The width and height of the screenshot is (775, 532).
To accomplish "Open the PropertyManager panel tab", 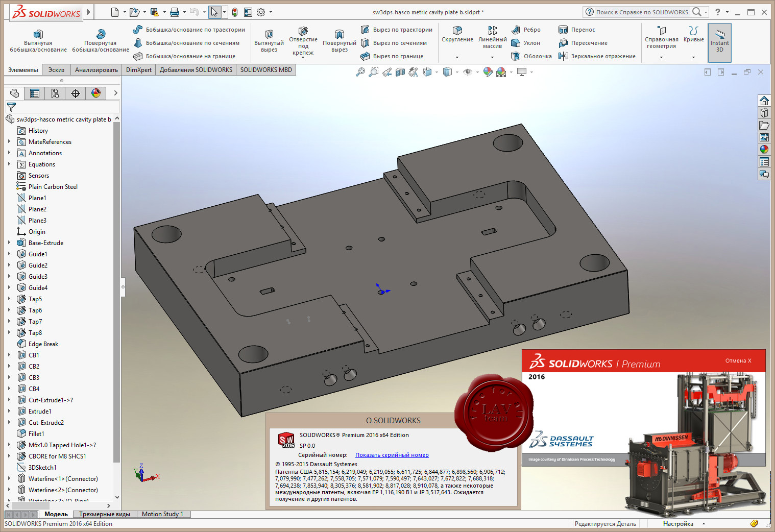I will [x=35, y=93].
